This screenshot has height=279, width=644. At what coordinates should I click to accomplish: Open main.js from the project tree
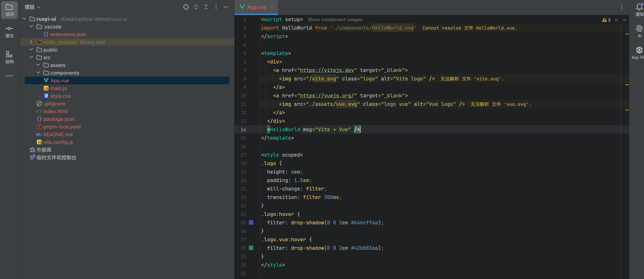coord(55,88)
